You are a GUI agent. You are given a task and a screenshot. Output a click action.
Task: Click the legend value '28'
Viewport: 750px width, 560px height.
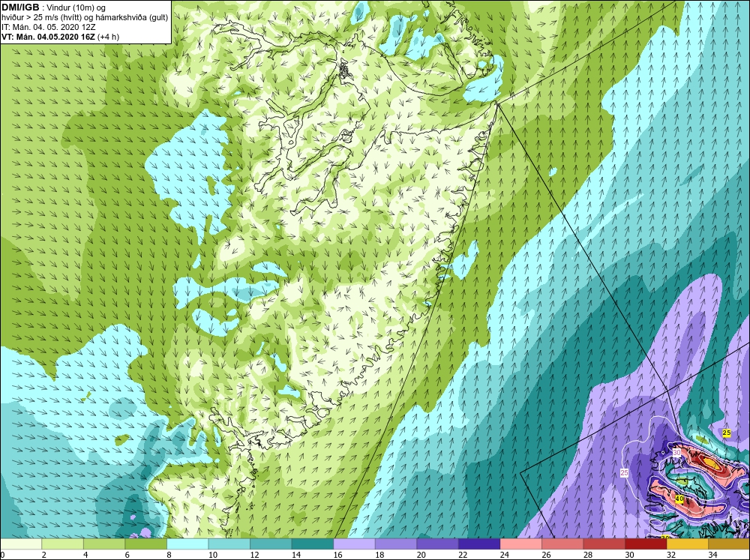587,555
